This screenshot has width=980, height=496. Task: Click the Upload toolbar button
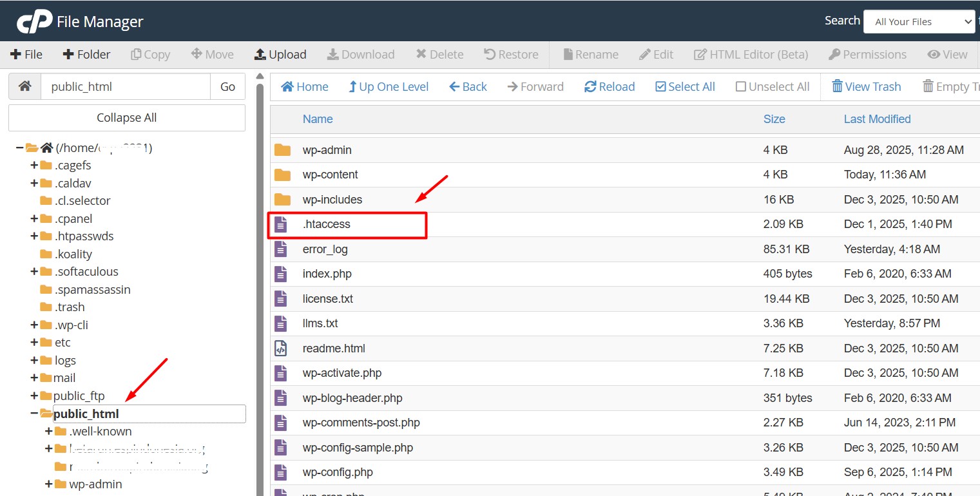tap(280, 55)
